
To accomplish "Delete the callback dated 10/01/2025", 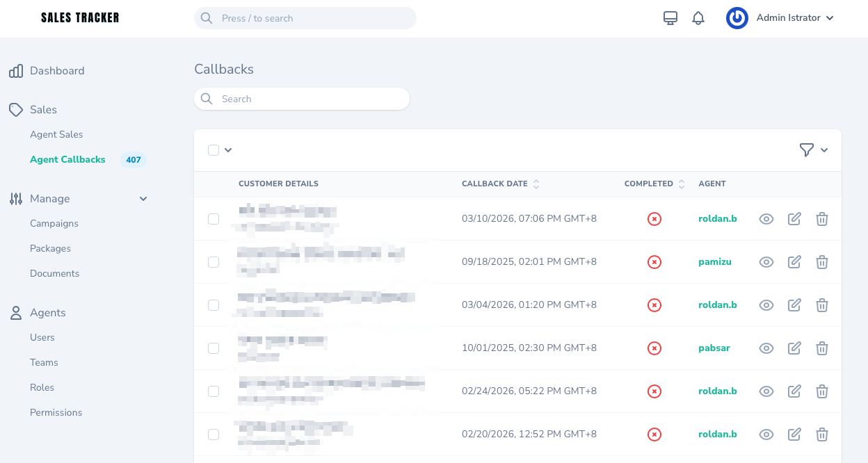I will tap(821, 348).
